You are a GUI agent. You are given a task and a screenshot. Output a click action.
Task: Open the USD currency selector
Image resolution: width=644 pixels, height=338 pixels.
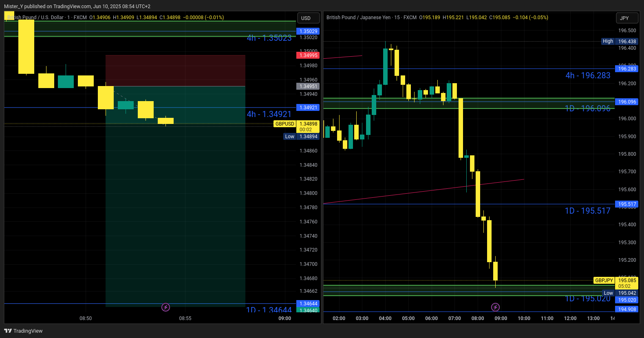coord(308,18)
